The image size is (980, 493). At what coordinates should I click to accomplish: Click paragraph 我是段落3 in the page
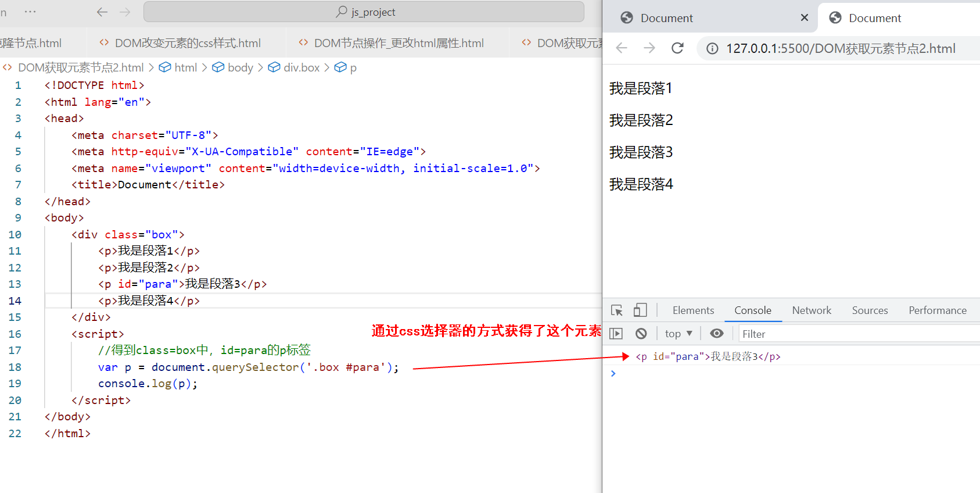pyautogui.click(x=641, y=152)
